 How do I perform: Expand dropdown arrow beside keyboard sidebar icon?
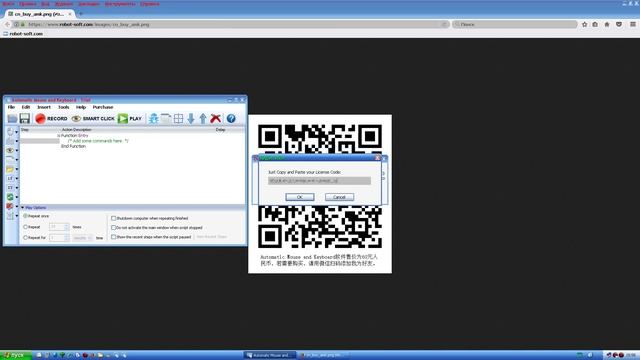pos(17,141)
